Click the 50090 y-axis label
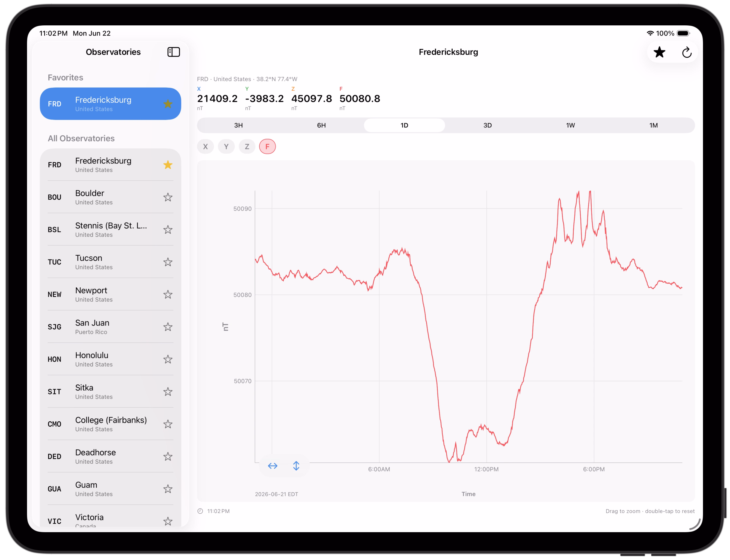Viewport: 730px width, 560px height. 242,209
